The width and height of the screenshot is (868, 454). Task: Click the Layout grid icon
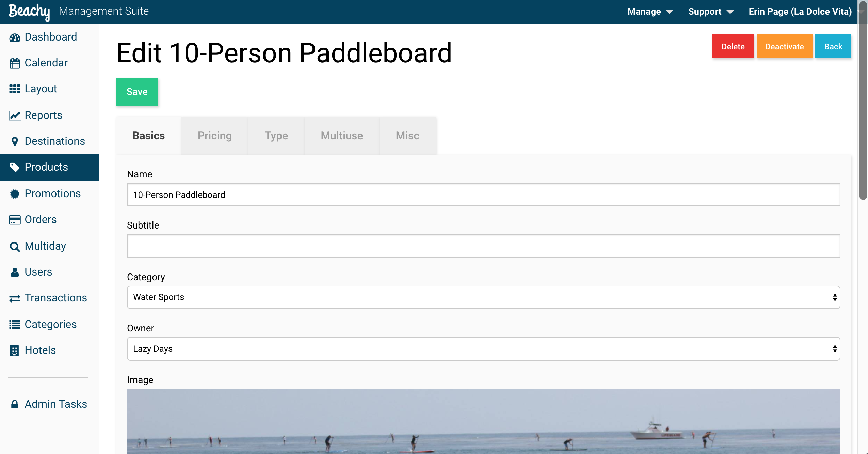click(x=15, y=89)
